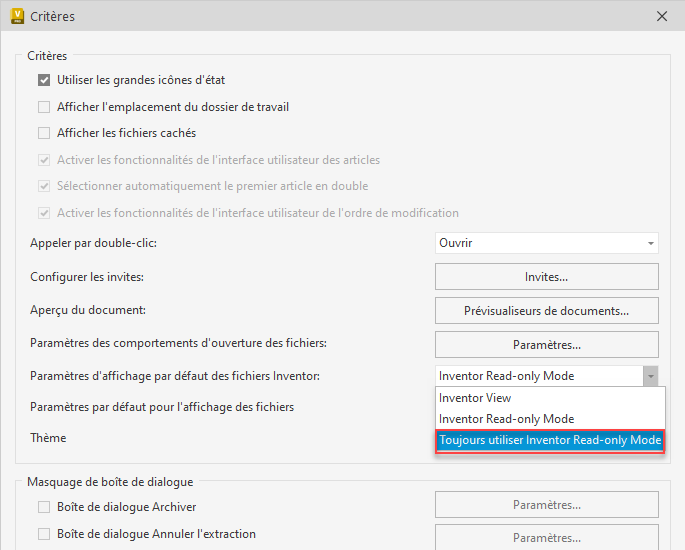Click the Aperçu du document label

click(x=88, y=310)
